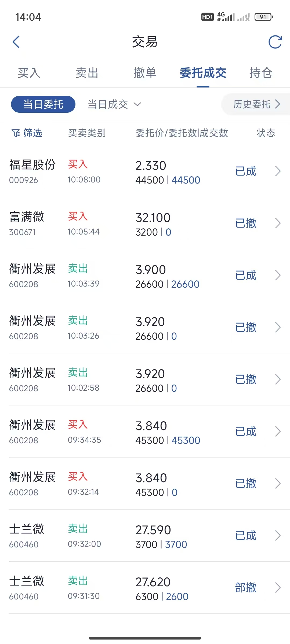Tap chevron on 士兰微 27.590 order
Viewport: 290px width, 644px height.
(278, 536)
